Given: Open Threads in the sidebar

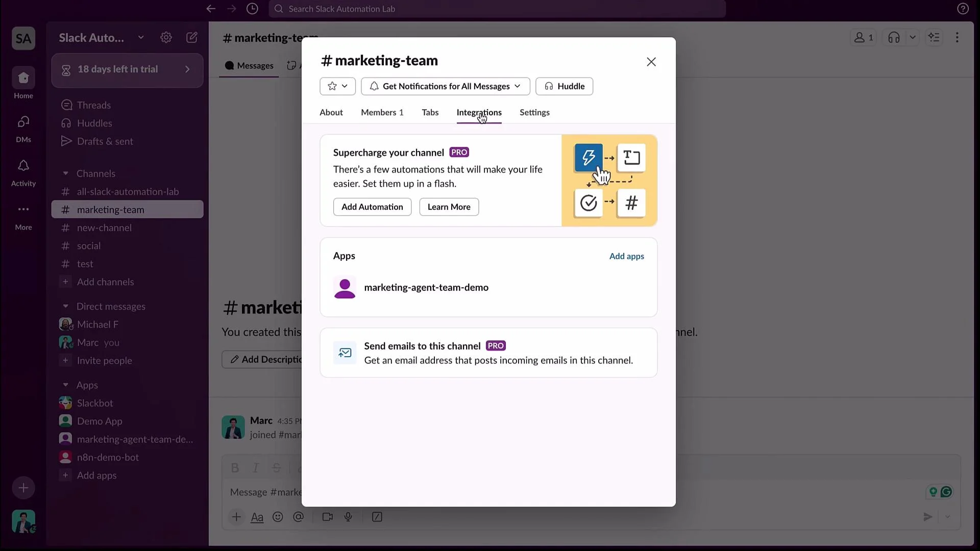Looking at the screenshot, I should click(x=127, y=105).
